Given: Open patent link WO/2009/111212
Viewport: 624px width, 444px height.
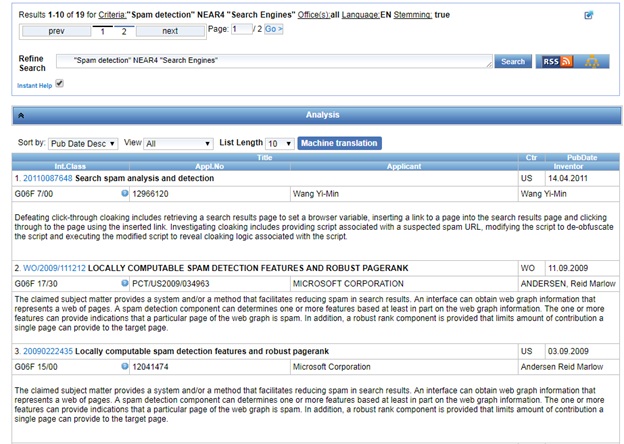Looking at the screenshot, I should coord(54,268).
